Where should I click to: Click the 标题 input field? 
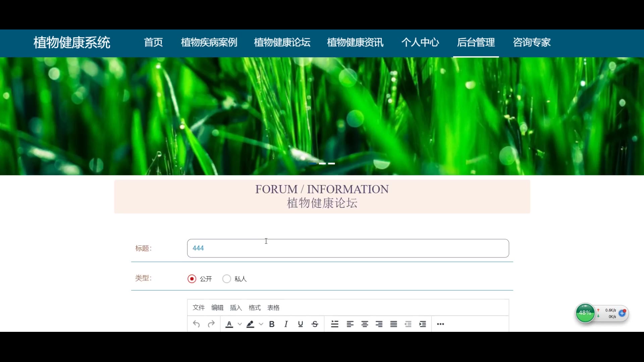(x=348, y=248)
